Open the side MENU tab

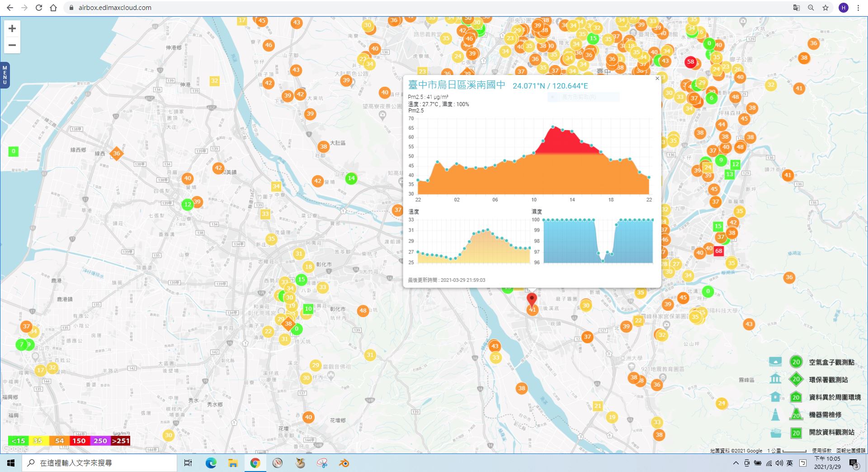(x=5, y=75)
